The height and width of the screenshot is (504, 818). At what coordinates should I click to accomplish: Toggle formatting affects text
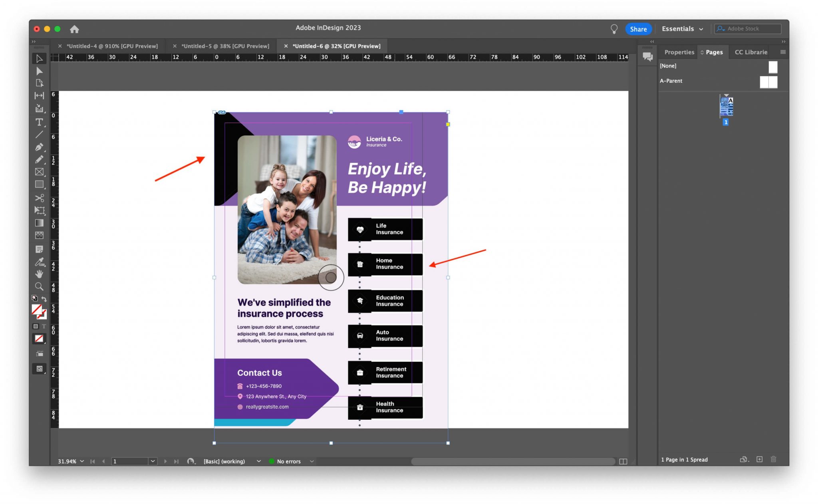[44, 326]
